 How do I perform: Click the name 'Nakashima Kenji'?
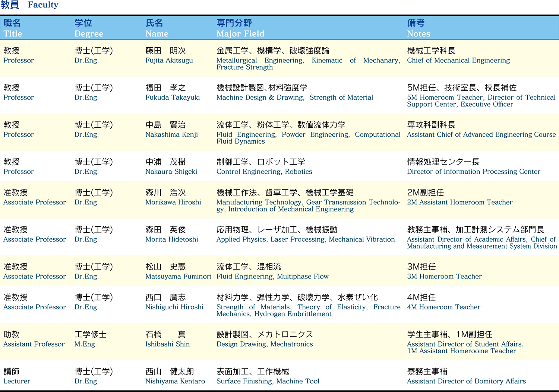(x=171, y=135)
